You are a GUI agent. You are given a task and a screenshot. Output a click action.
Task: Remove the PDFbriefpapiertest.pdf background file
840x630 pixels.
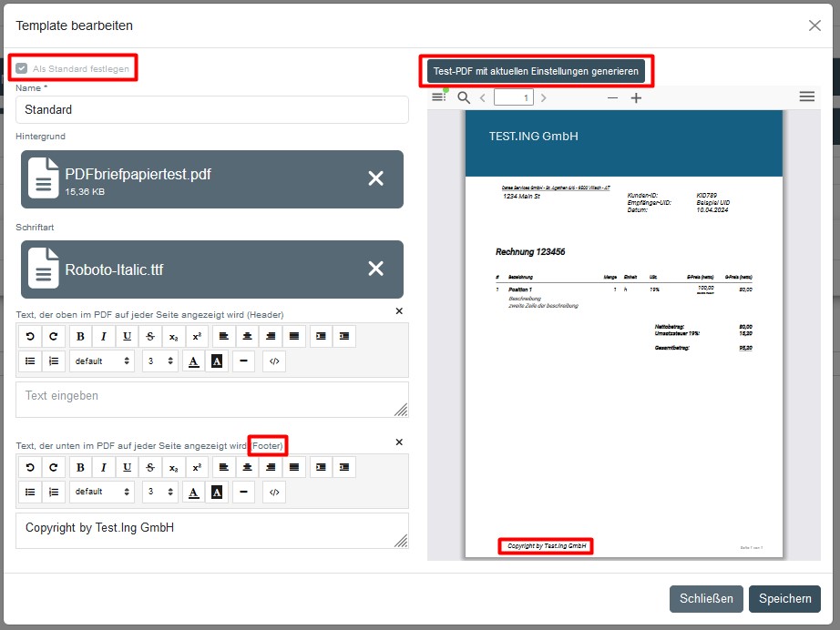(x=375, y=178)
